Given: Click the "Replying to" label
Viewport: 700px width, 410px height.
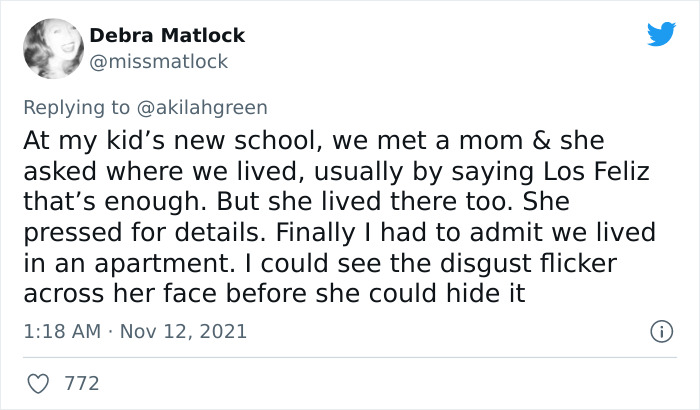Looking at the screenshot, I should pos(75,105).
